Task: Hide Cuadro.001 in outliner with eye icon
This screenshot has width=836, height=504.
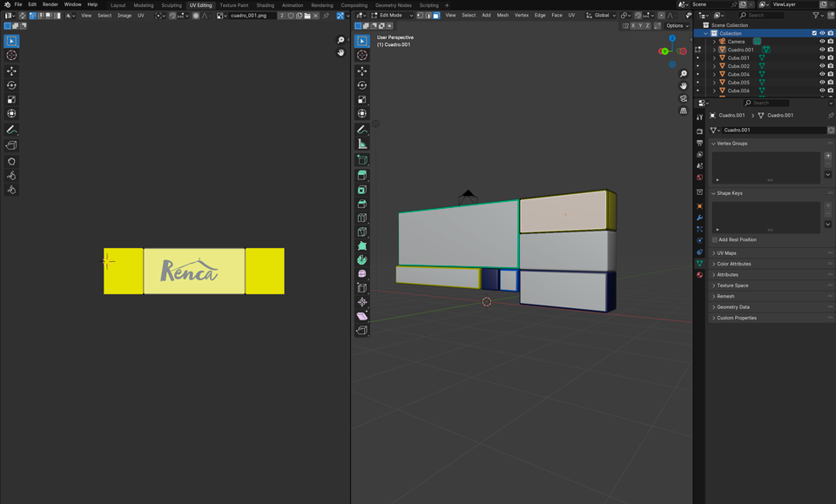Action: click(822, 50)
